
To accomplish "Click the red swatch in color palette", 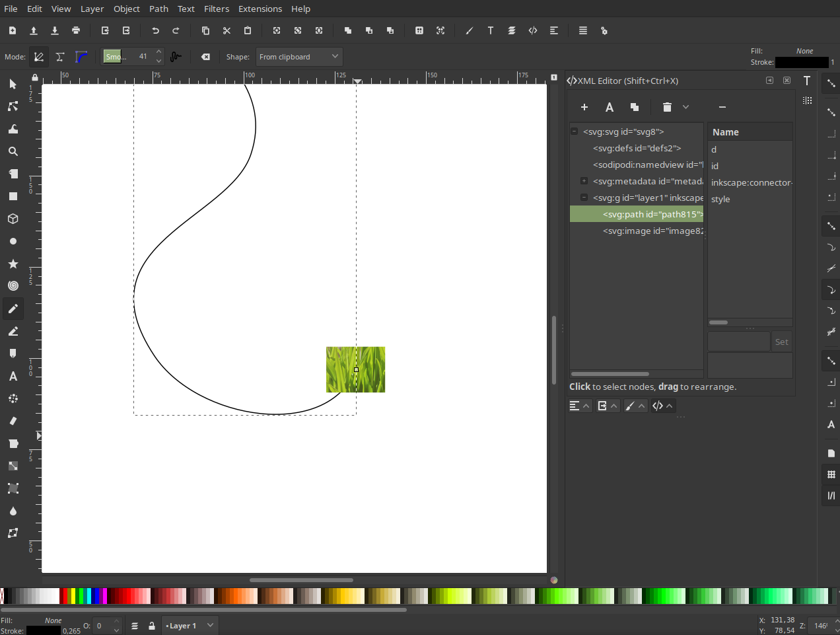I will (64, 596).
